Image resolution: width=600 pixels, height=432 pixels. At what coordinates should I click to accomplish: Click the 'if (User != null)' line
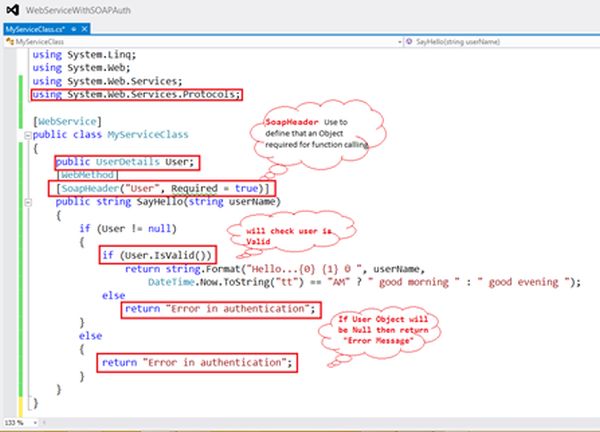[128, 229]
